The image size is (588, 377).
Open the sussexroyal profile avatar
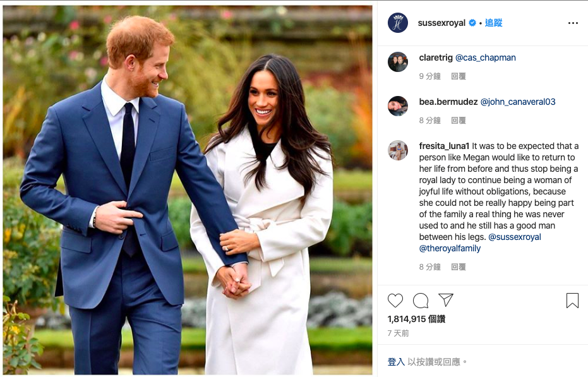coord(397,23)
